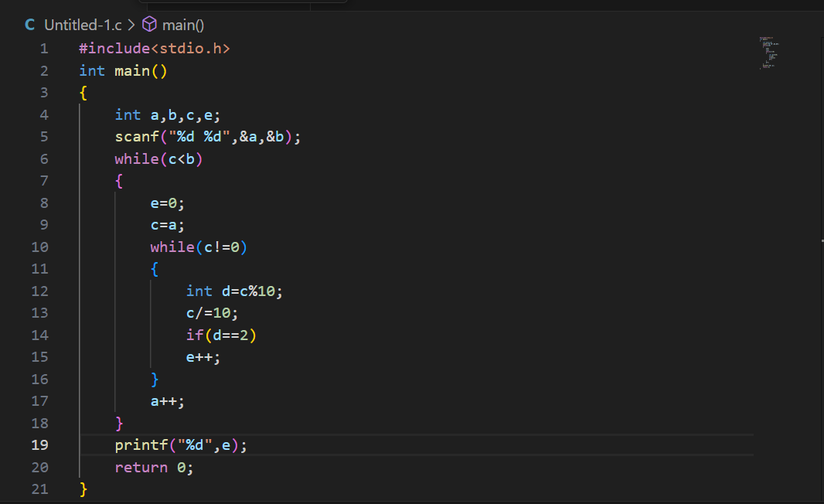Click the C language file icon
Image resolution: width=824 pixels, height=504 pixels.
pyautogui.click(x=30, y=25)
